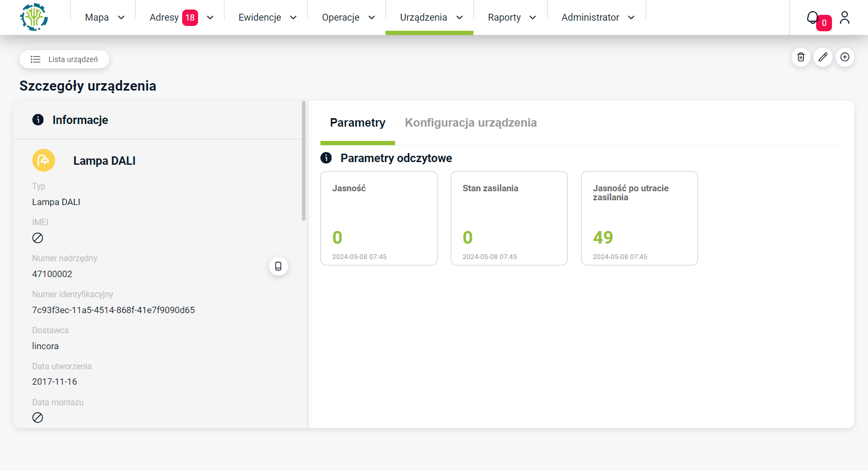The height and width of the screenshot is (471, 868).
Task: Open the user profile icon
Action: click(845, 17)
